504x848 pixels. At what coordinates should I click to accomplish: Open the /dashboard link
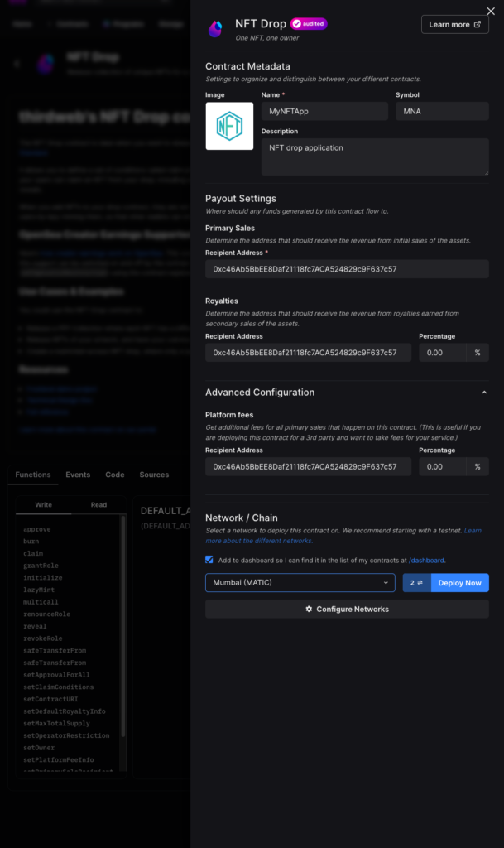pyautogui.click(x=426, y=561)
